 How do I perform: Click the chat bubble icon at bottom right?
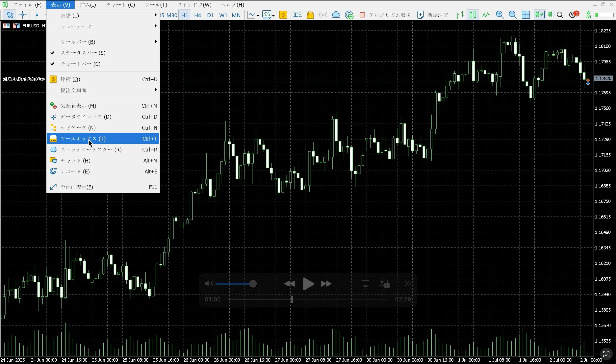point(606,354)
